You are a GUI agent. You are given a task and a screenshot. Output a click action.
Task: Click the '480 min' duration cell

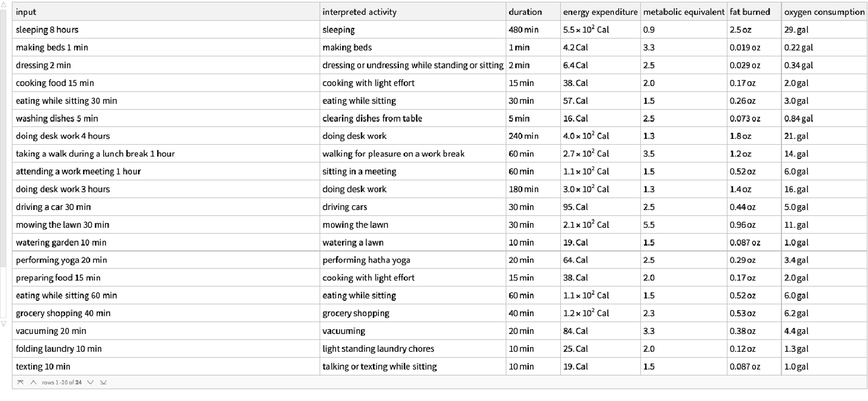pyautogui.click(x=523, y=30)
